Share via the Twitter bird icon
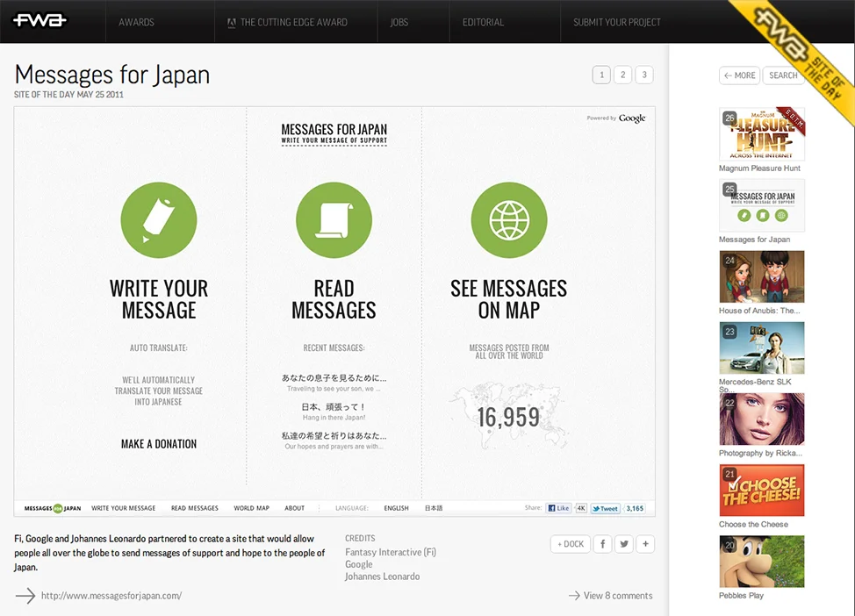 coord(624,544)
